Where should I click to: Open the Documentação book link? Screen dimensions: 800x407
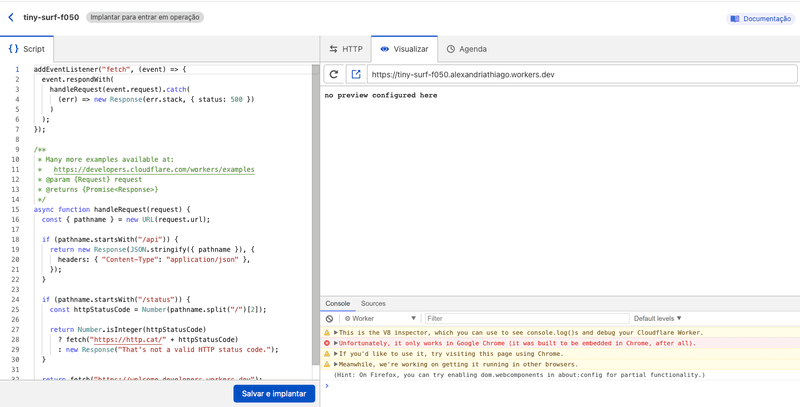(x=760, y=19)
